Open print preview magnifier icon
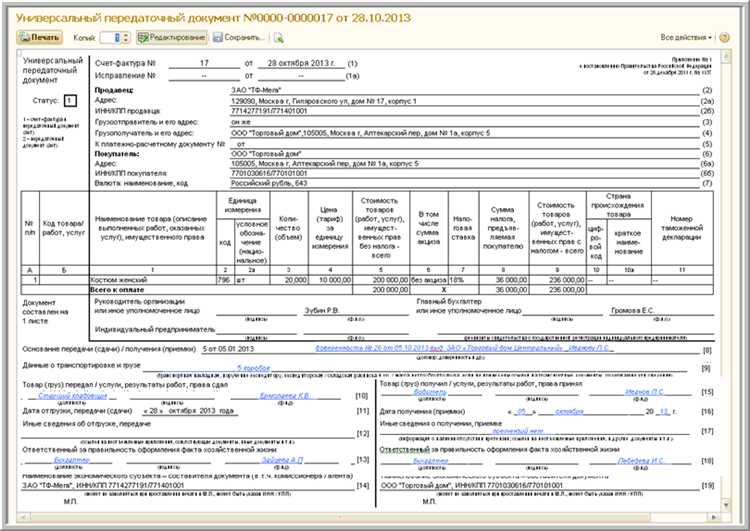Screen dimensions: 750x531 (279, 37)
